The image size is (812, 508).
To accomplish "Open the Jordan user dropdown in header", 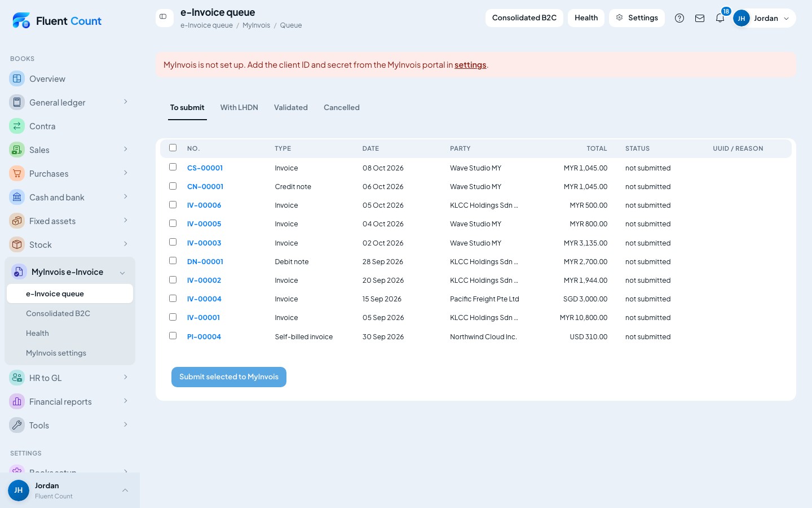I will pyautogui.click(x=764, y=18).
